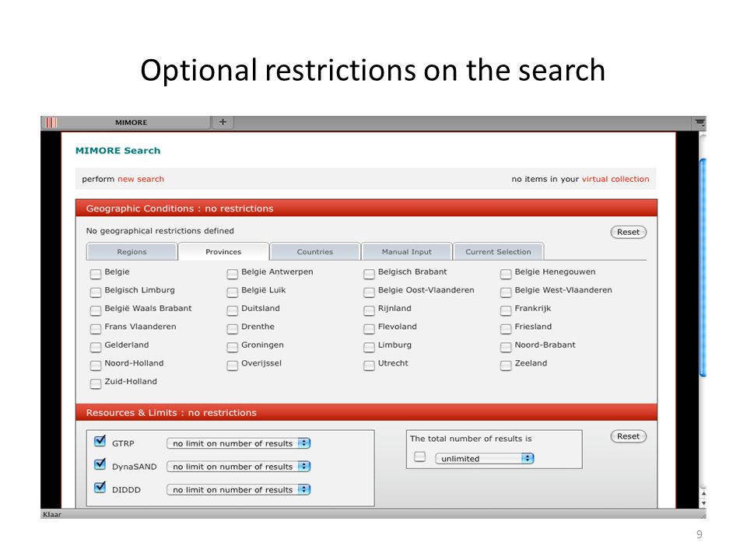Tick Belgisch Limburg checkbox
This screenshot has height=560, width=747.
[x=96, y=292]
